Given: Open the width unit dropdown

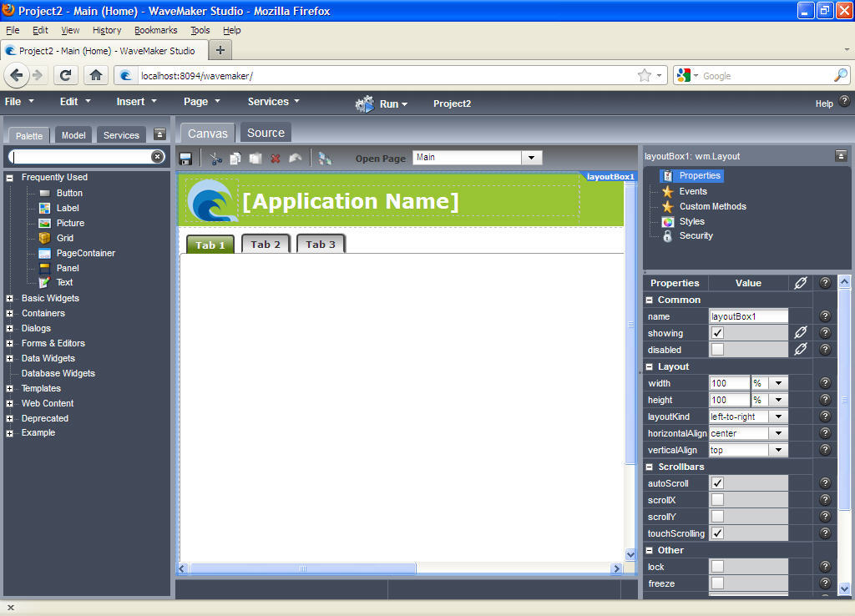Looking at the screenshot, I should pos(778,383).
